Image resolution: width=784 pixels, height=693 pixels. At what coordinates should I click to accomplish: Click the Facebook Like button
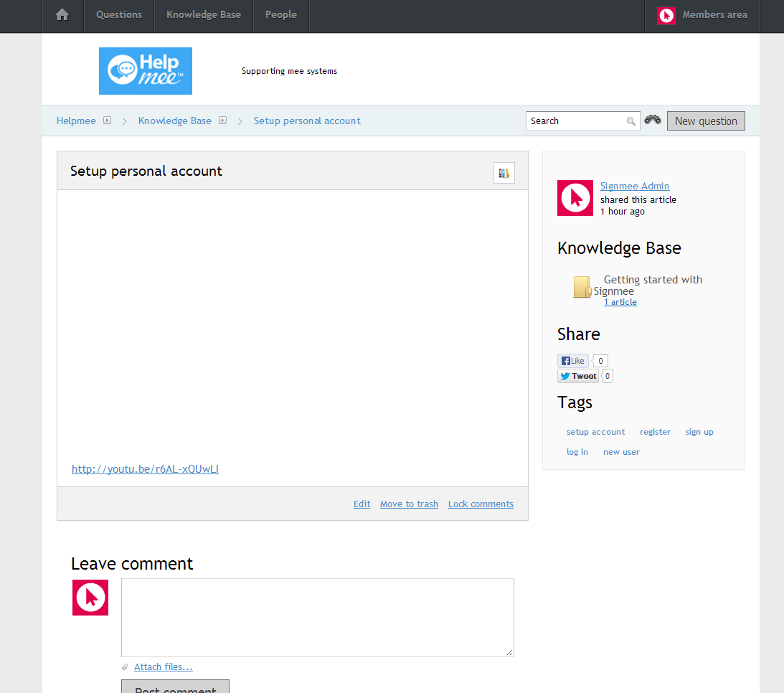click(573, 361)
